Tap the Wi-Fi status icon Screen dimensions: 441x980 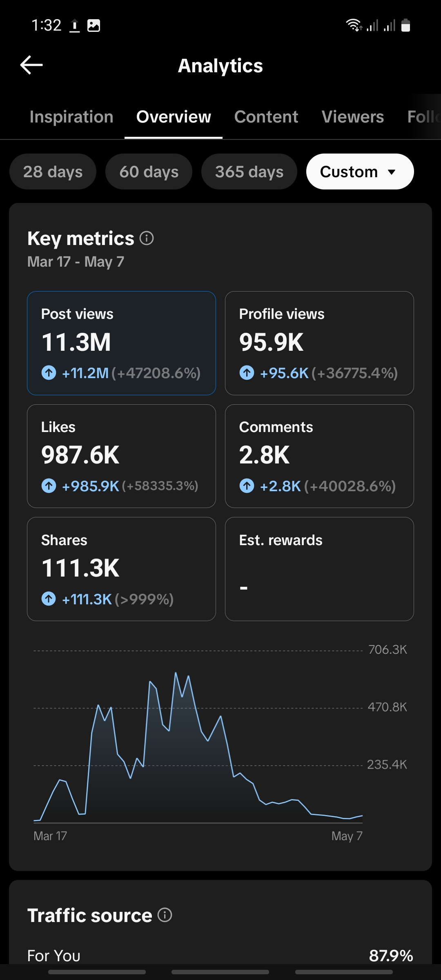tap(354, 25)
